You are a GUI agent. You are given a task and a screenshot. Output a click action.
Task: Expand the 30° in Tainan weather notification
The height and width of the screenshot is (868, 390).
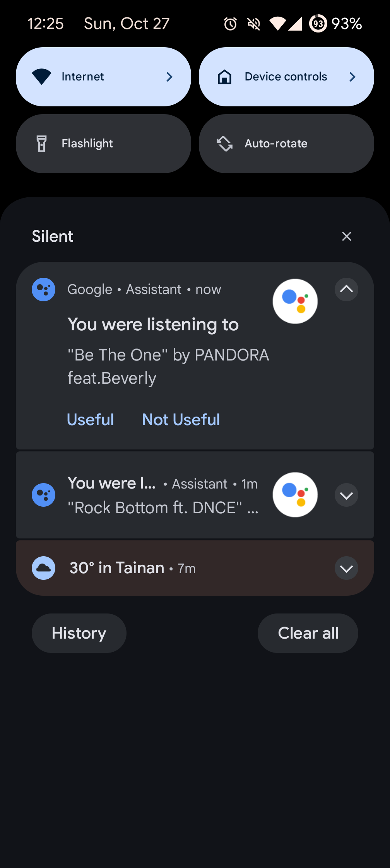point(346,568)
